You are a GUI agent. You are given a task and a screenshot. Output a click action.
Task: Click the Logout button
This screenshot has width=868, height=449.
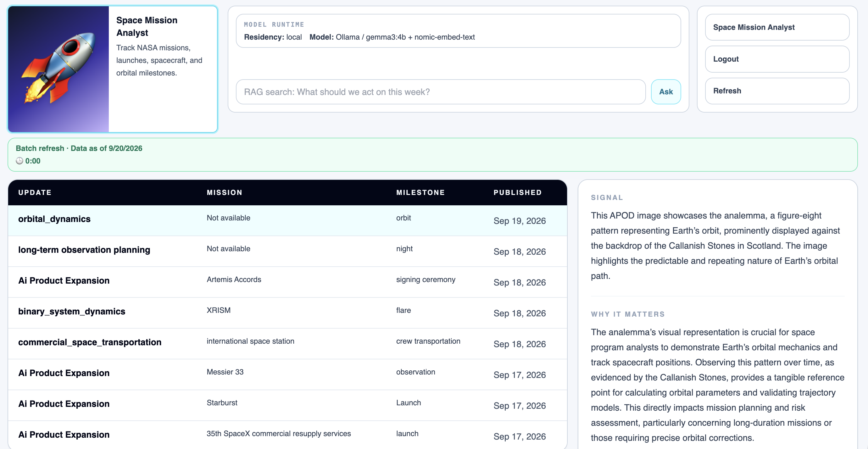point(777,59)
